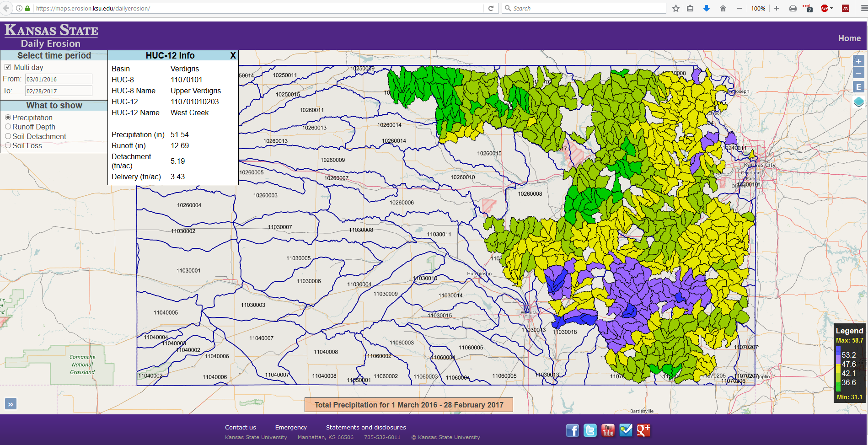
Task: Click the Kansas State University footer link
Action: coord(256,437)
